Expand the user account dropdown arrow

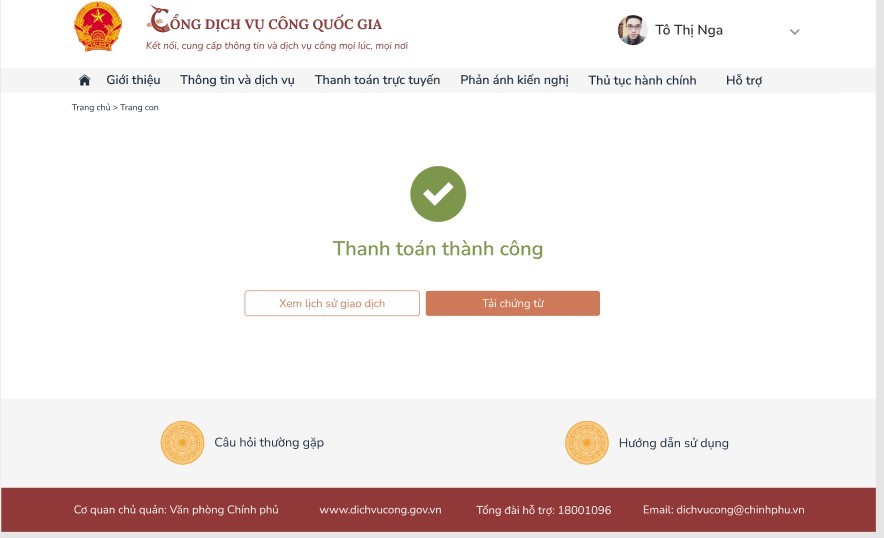tap(795, 32)
